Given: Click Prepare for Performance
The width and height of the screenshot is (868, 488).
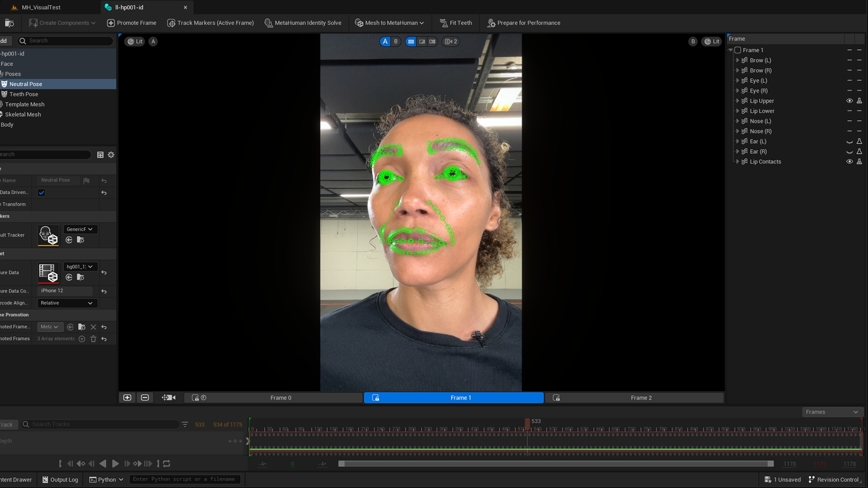Looking at the screenshot, I should (524, 23).
